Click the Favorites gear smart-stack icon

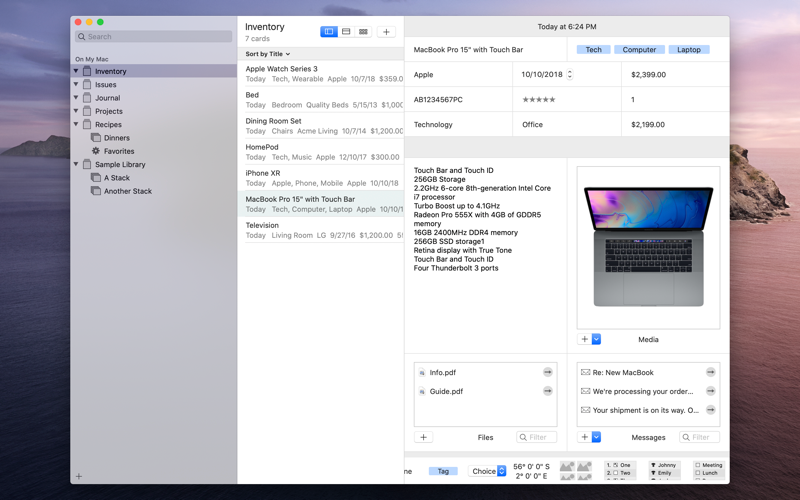point(95,151)
